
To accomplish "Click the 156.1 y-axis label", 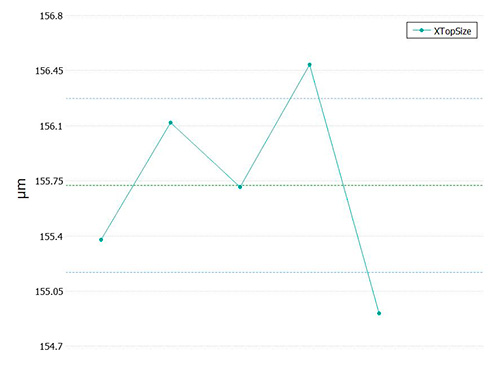I will [51, 126].
